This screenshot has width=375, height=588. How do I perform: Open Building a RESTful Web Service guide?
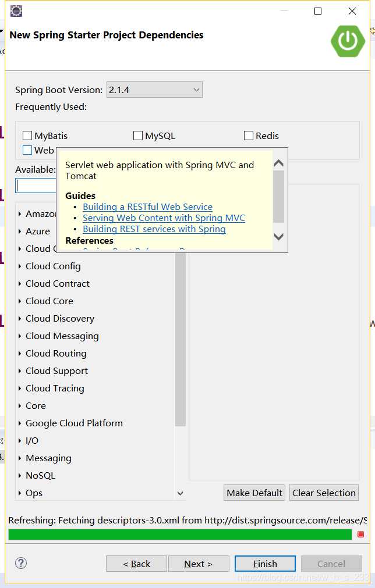pos(147,207)
